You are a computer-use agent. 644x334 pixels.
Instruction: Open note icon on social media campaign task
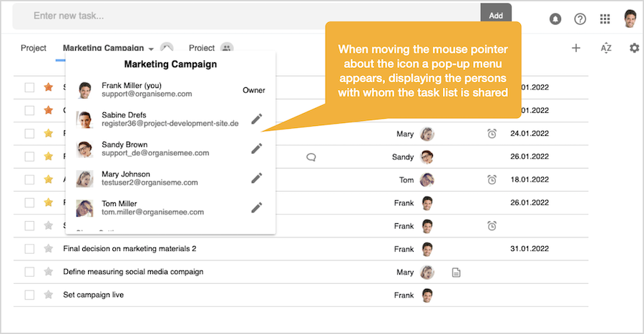[x=457, y=272]
